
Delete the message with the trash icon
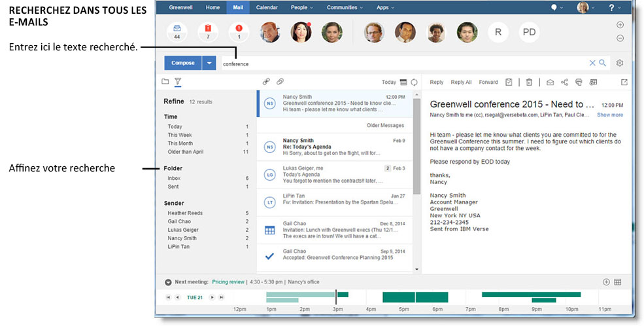(529, 82)
